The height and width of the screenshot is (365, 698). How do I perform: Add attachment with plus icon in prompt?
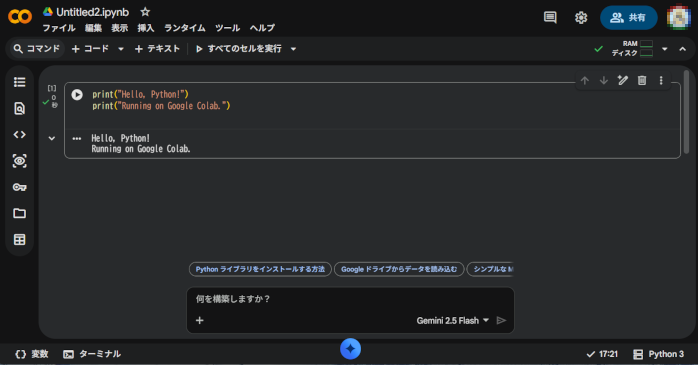pyautogui.click(x=199, y=320)
